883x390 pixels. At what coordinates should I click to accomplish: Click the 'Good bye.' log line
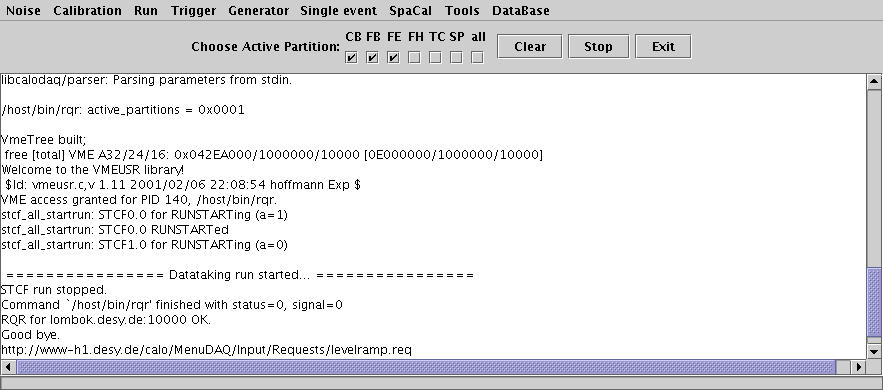30,335
